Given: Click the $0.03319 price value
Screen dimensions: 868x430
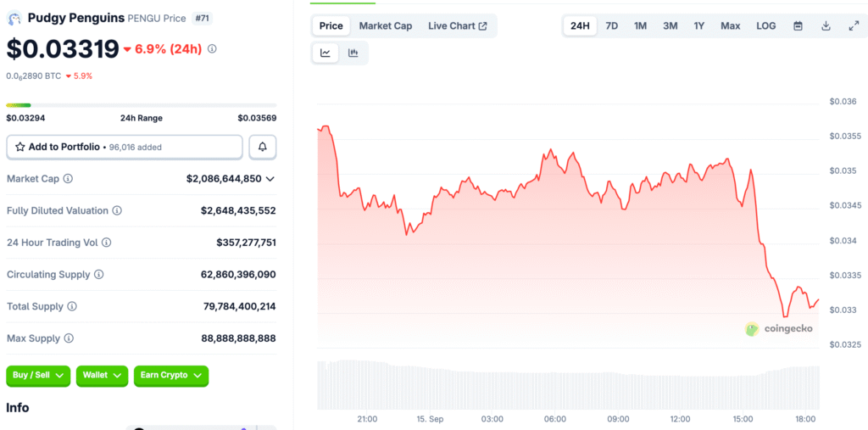Looking at the screenshot, I should 63,48.
